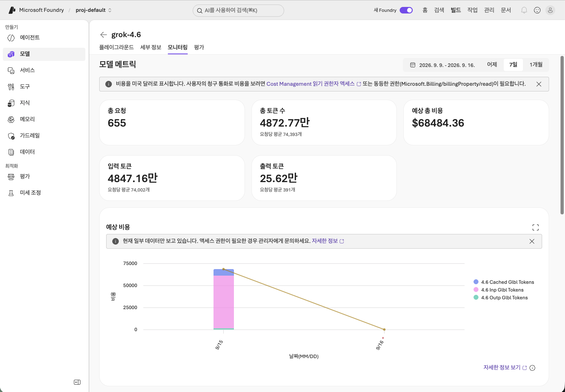
Task: Select the 모델 cube icon in sidebar
Action: click(x=11, y=54)
